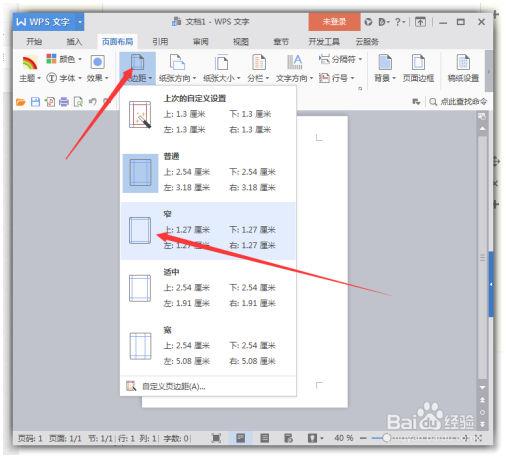Click the save icon in quick toolbar
506x458 pixels.
(x=35, y=102)
